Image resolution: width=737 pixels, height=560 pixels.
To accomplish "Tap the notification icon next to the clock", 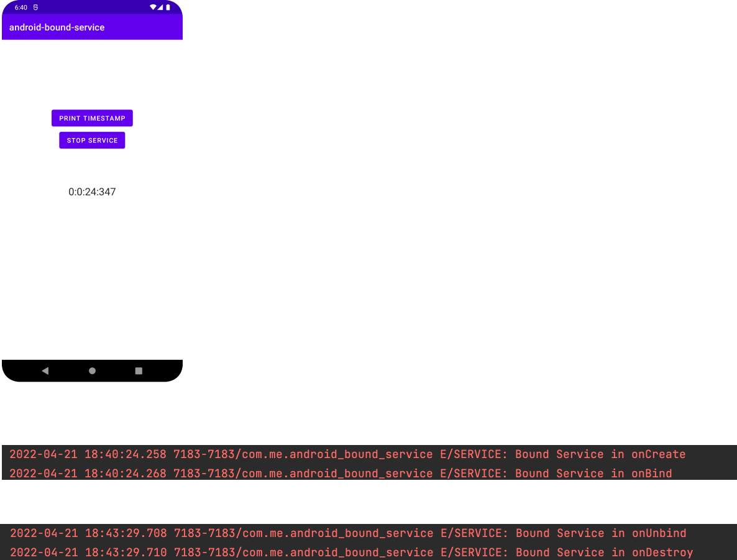I will coord(35,7).
